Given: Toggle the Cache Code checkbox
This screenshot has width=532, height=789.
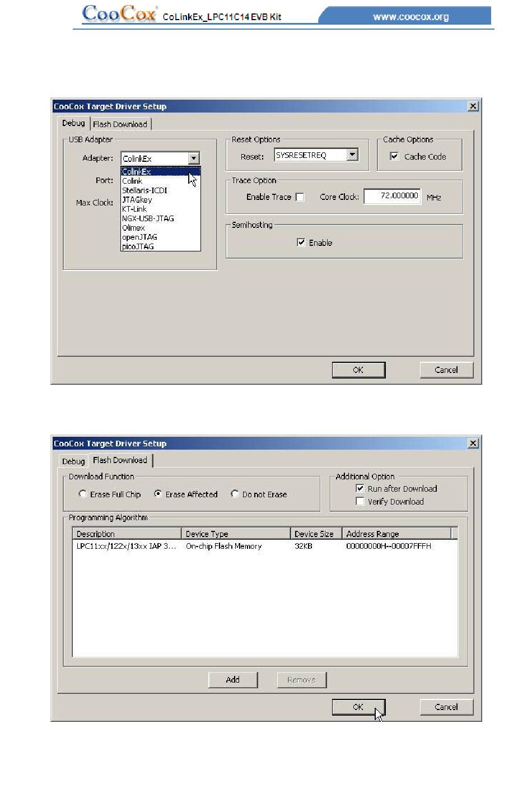Looking at the screenshot, I should [394, 156].
